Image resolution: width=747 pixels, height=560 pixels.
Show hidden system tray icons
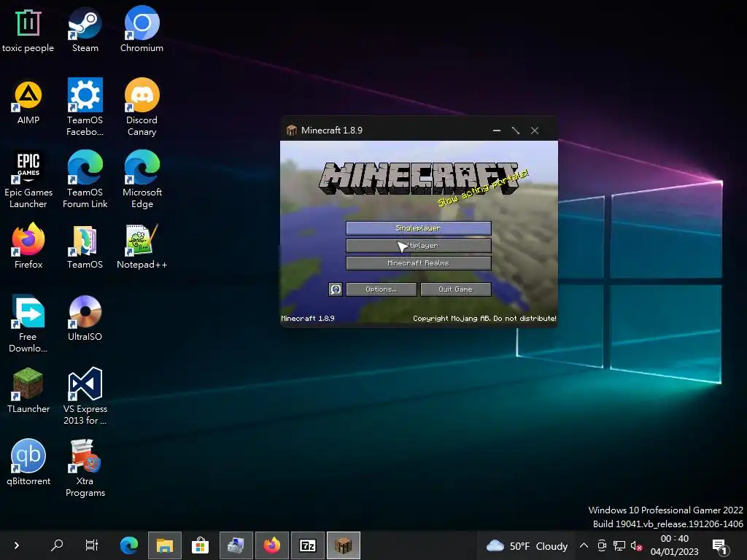coord(584,545)
